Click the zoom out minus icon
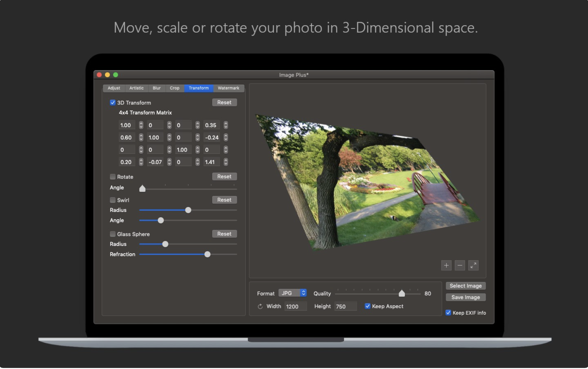Screen dimensions: 588x369 (460, 265)
